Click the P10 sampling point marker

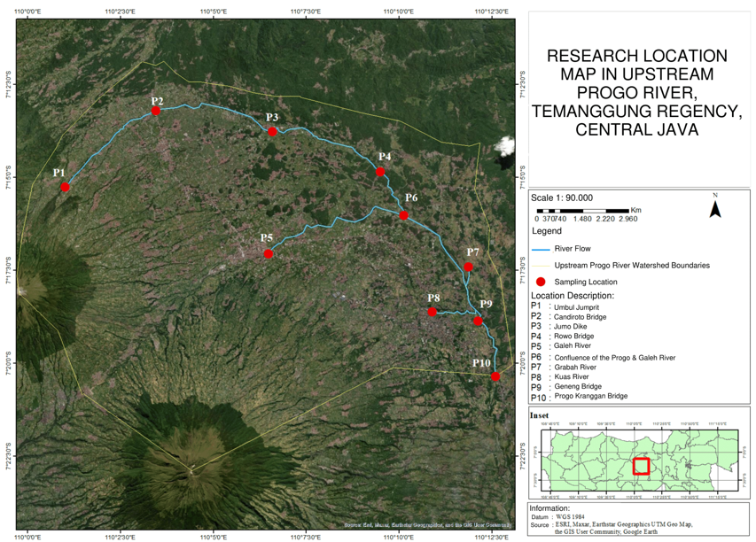(495, 376)
